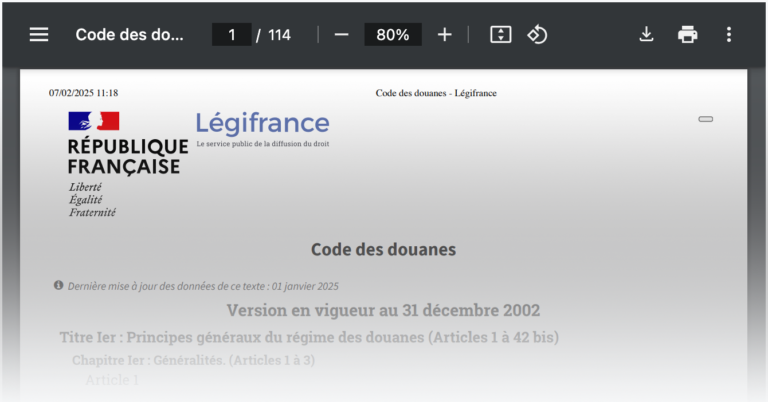Open the three-dot more actions menu
This screenshot has height=402, width=768.
coord(729,34)
